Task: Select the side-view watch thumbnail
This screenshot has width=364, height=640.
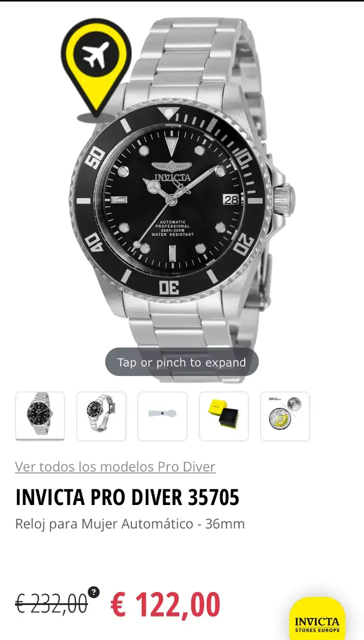Action: [x=101, y=416]
